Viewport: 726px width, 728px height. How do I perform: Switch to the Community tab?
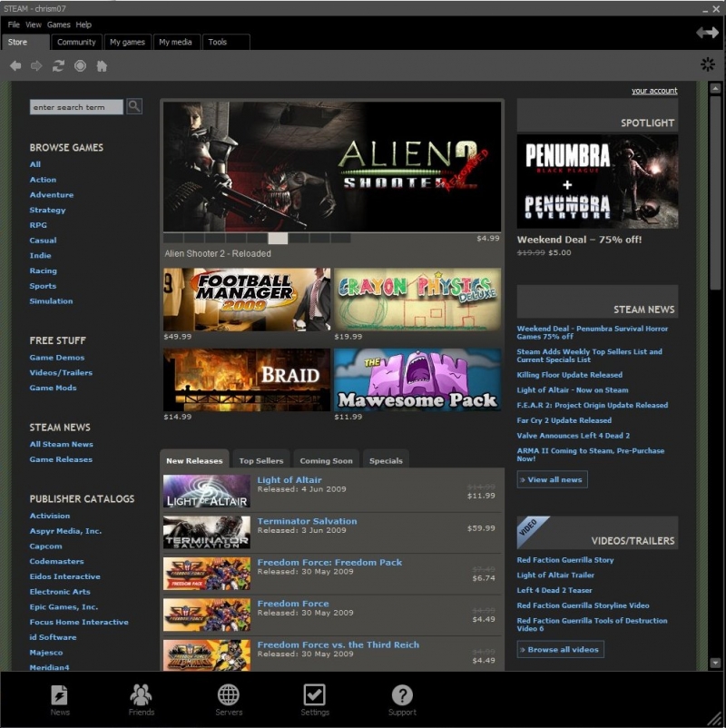click(76, 42)
